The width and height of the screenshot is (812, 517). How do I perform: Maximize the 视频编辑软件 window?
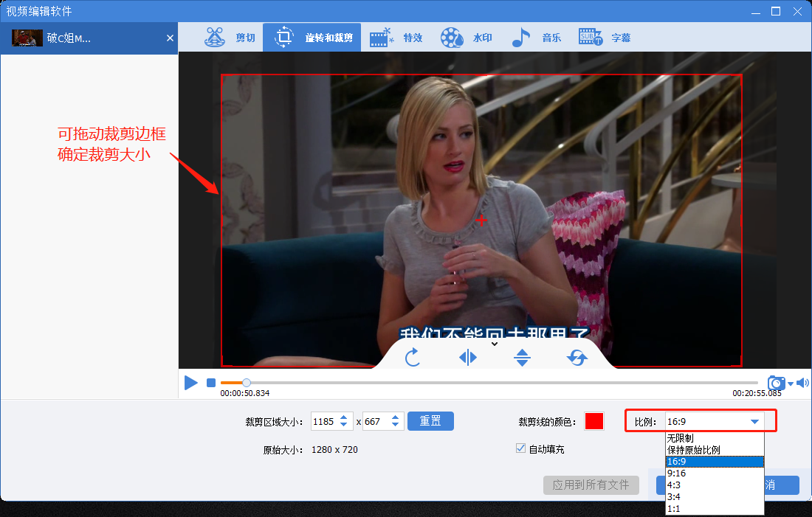tap(776, 11)
